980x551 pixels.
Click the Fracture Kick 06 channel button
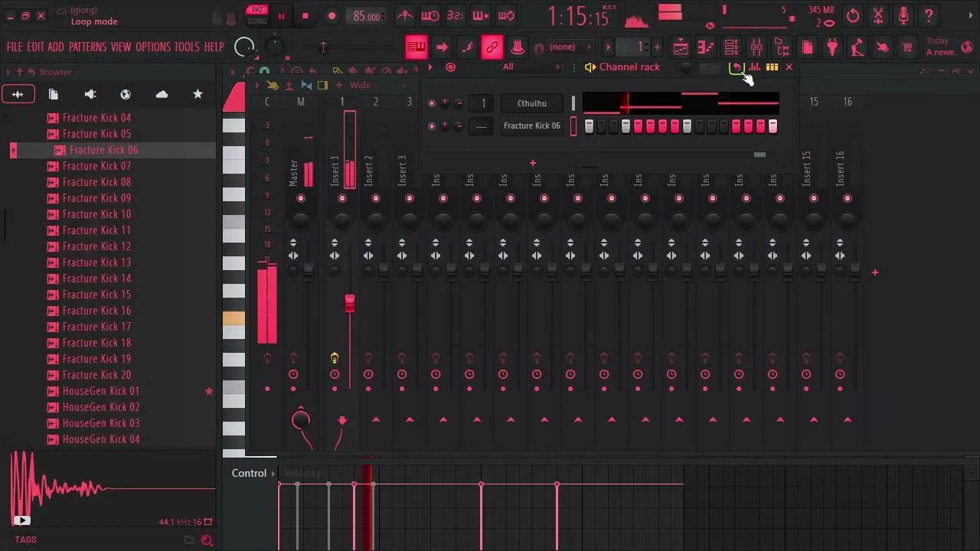(532, 126)
